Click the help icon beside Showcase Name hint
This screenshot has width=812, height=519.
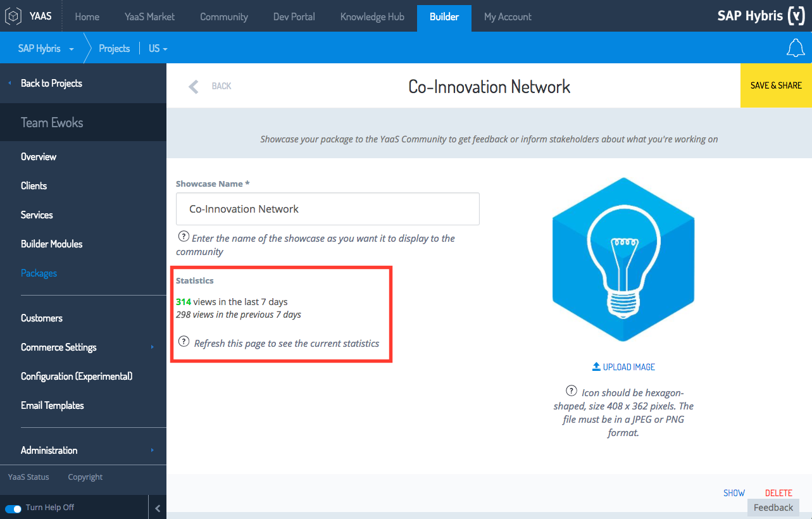pyautogui.click(x=184, y=237)
